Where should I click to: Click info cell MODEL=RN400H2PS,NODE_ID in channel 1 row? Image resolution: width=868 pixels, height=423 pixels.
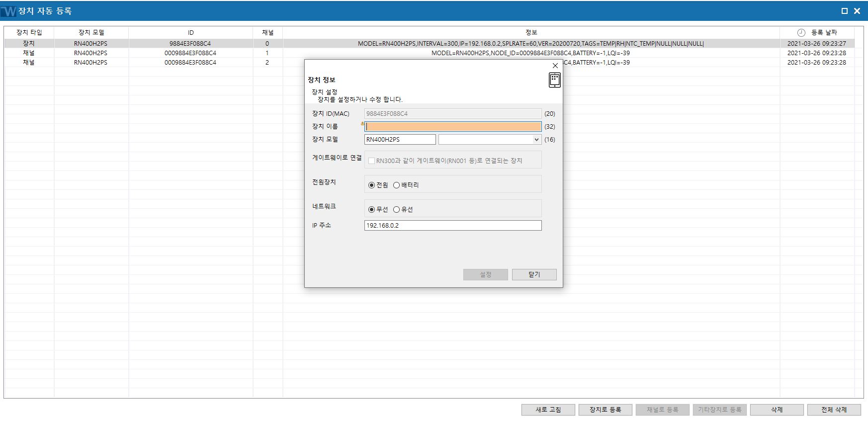click(x=531, y=53)
